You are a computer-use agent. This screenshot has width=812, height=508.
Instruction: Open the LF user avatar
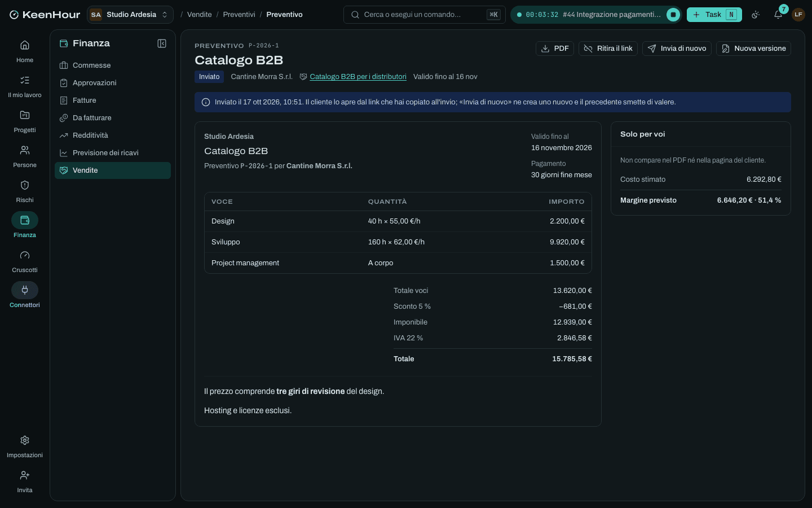point(798,15)
